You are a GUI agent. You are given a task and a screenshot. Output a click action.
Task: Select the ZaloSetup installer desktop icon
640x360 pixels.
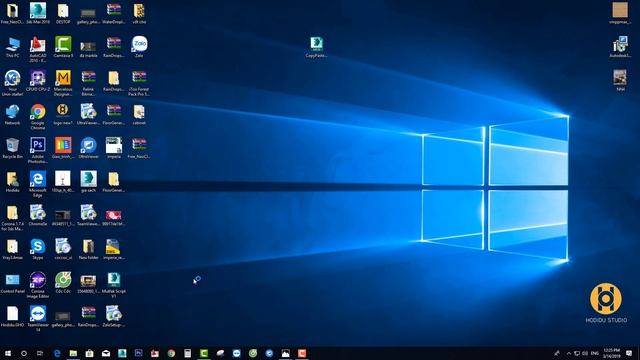click(x=114, y=316)
